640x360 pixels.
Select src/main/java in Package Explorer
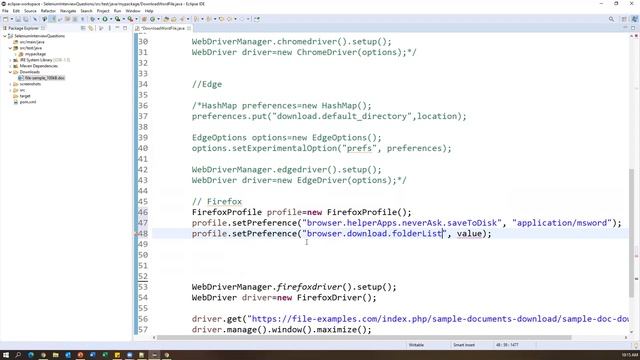point(32,42)
